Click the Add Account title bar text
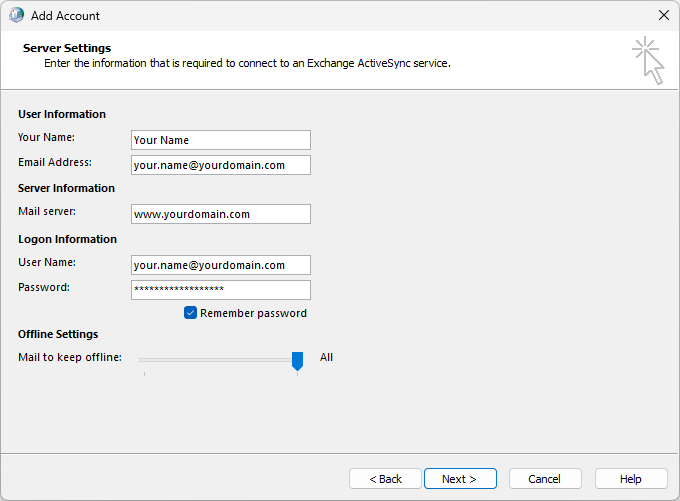 (x=65, y=16)
